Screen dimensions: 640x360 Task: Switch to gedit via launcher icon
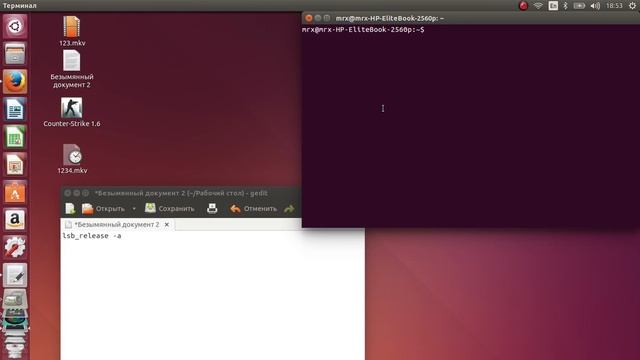point(15,275)
